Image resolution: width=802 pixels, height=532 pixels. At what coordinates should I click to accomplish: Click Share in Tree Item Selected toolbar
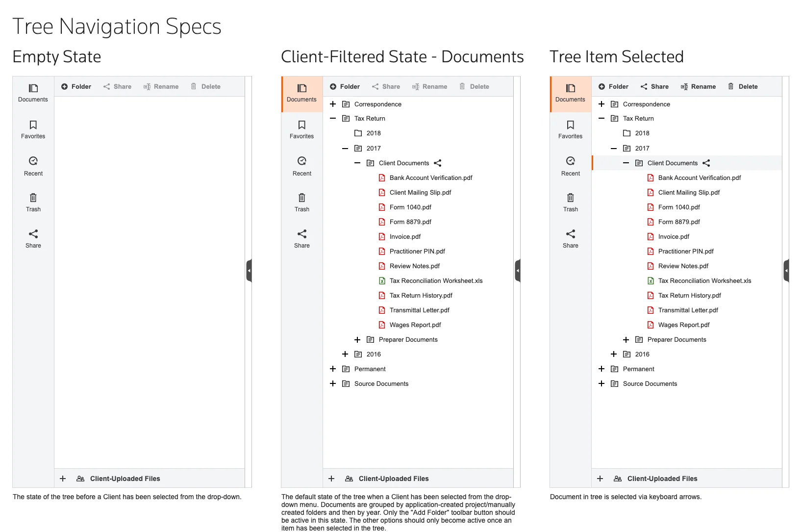[x=654, y=86]
